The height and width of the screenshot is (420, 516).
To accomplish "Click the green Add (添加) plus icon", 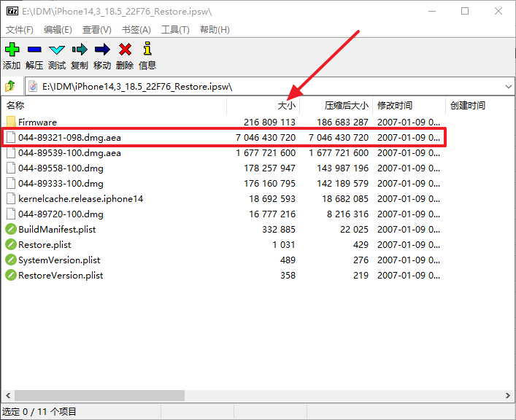I will point(12,50).
